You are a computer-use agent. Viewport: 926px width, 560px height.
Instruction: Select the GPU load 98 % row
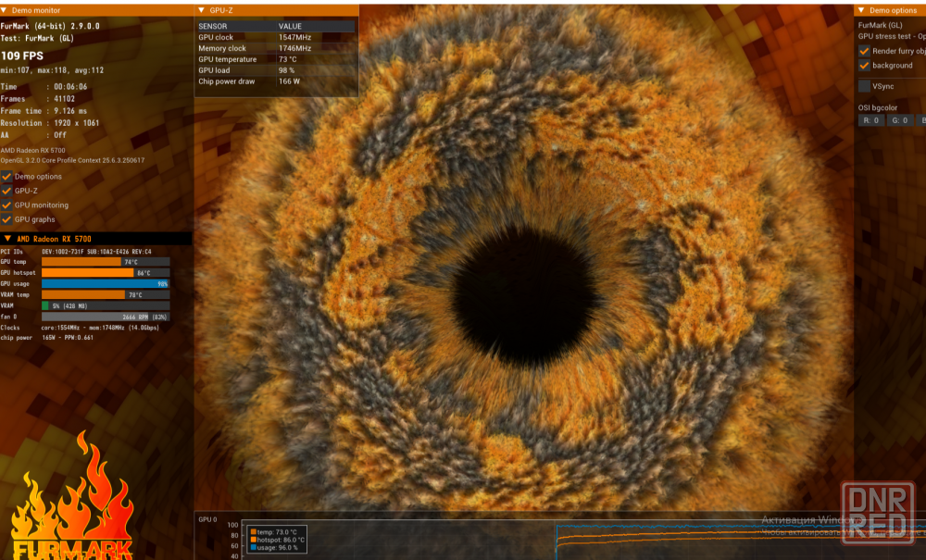[x=276, y=70]
